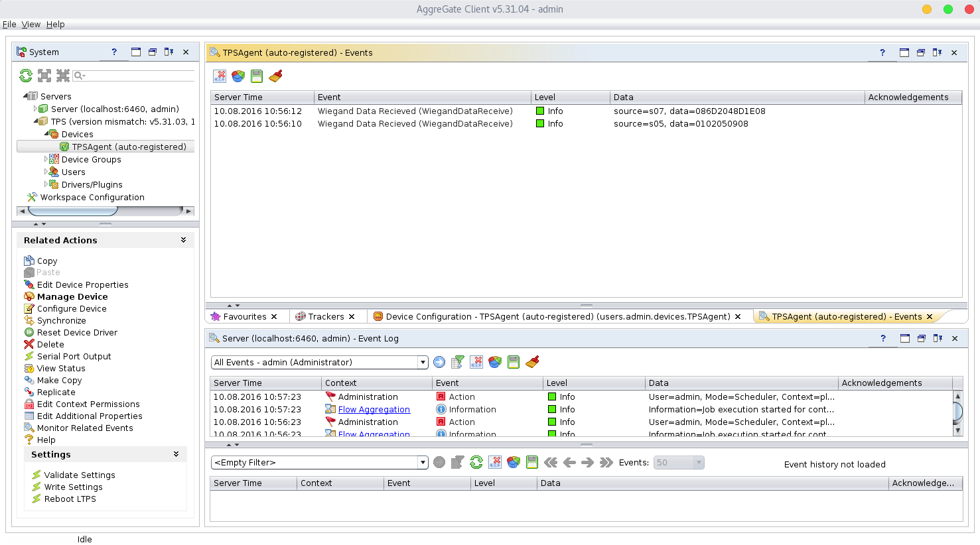Click the help question mark in TPSAgent Events header

pos(882,52)
